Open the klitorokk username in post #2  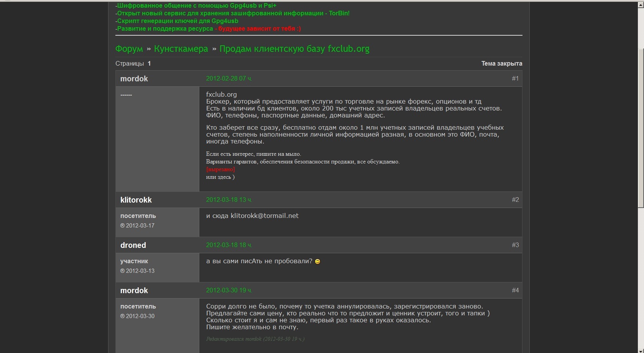click(136, 200)
